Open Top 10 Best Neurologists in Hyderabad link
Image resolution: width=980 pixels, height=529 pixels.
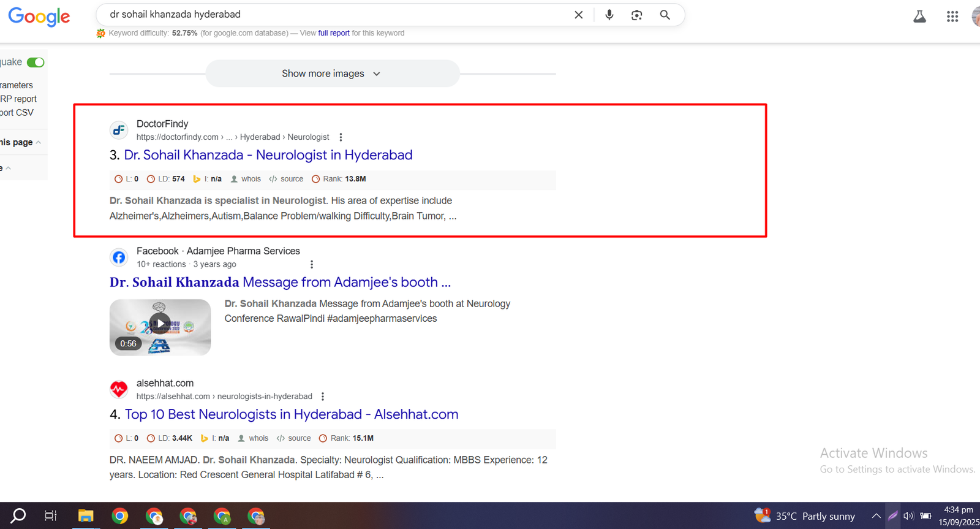point(291,414)
